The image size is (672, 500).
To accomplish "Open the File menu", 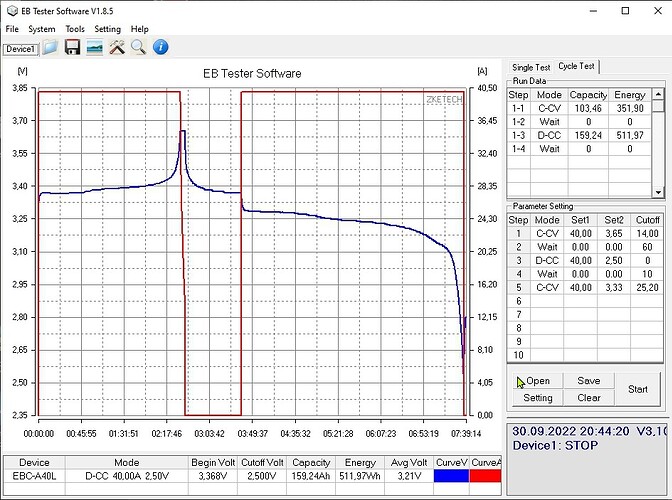I will coord(12,29).
